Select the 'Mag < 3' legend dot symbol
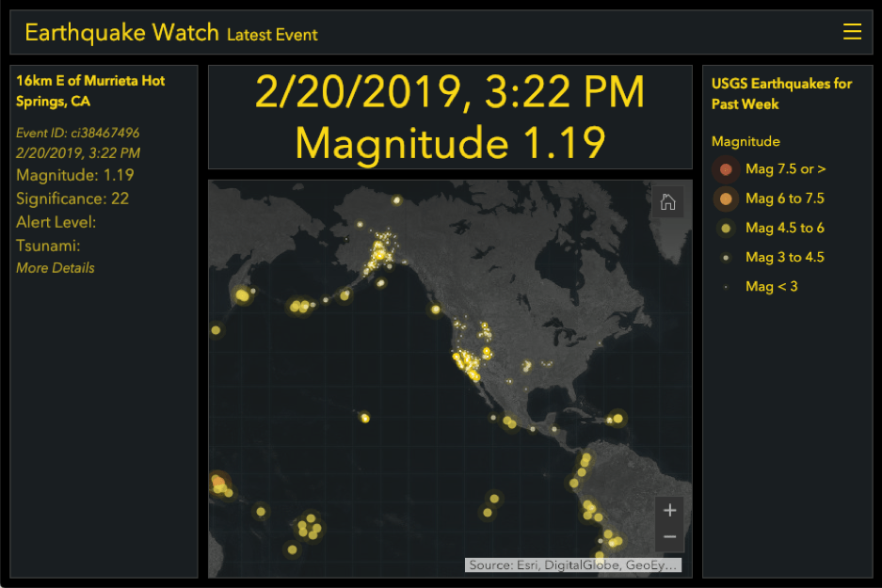882x588 pixels. click(725, 286)
